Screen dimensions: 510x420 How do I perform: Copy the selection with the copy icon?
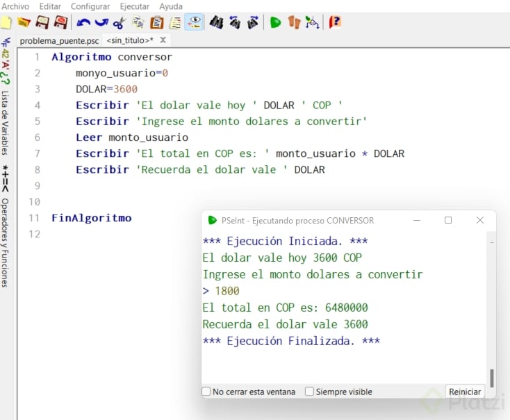pos(138,22)
